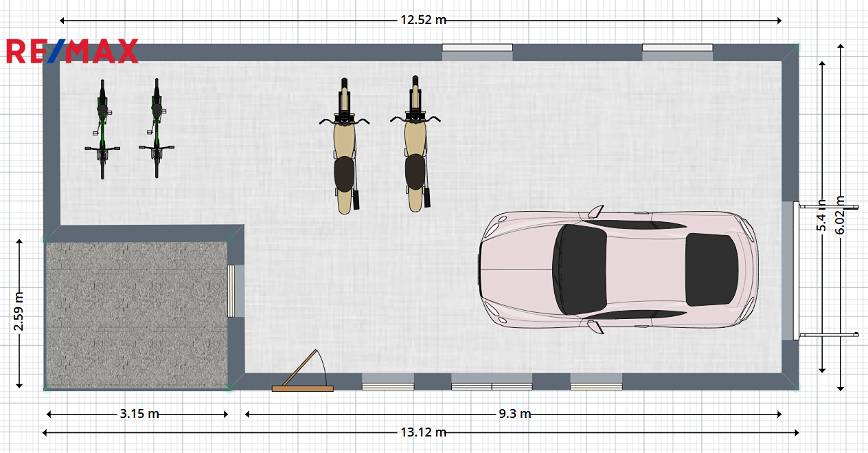Viewport: 868px width, 453px height.
Task: Select the left window on top wall
Action: (477, 52)
